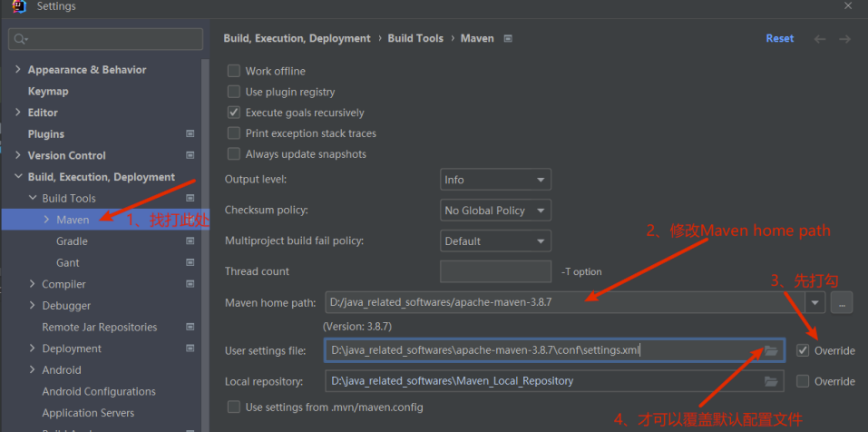Click Build Tools breadcrumb
The image size is (868, 432).
415,38
